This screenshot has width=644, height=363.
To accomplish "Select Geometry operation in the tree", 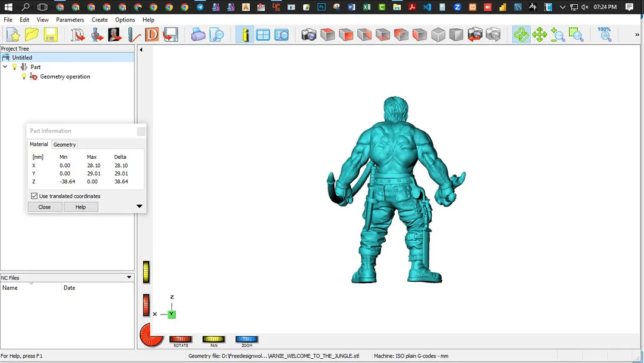I will (x=65, y=76).
